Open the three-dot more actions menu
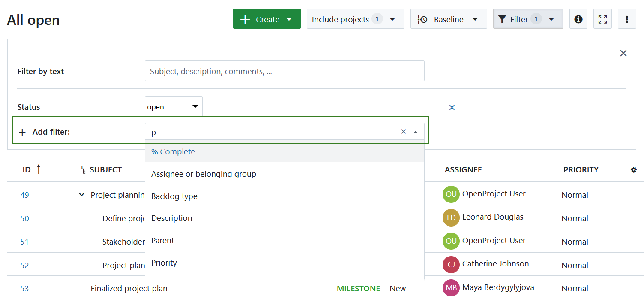This screenshot has width=644, height=299. [627, 19]
